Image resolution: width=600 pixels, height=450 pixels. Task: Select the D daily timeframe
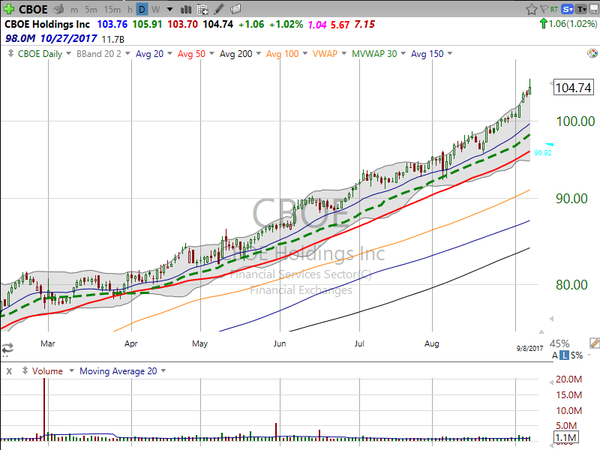click(x=142, y=10)
